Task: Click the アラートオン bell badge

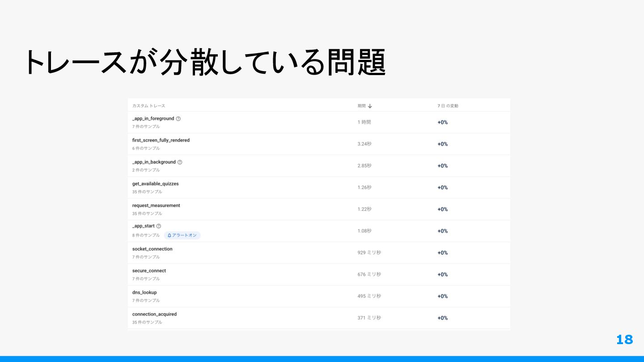Action: 182,235
